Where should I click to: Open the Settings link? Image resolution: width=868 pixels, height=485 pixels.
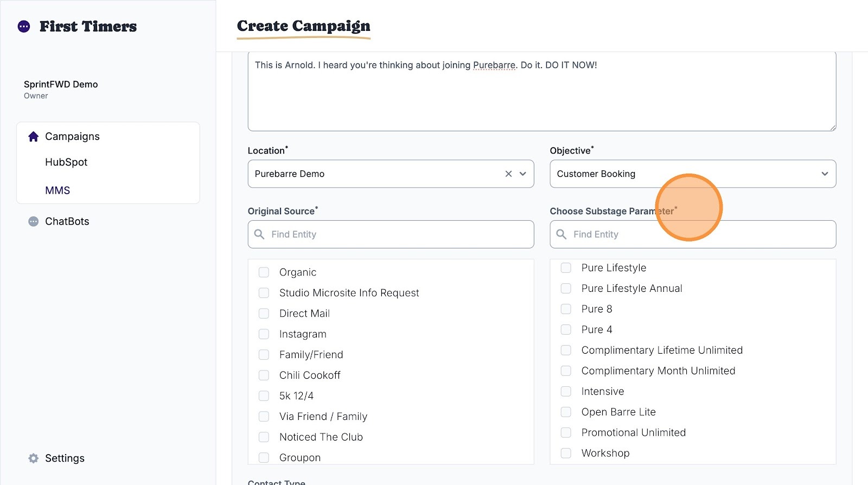65,458
